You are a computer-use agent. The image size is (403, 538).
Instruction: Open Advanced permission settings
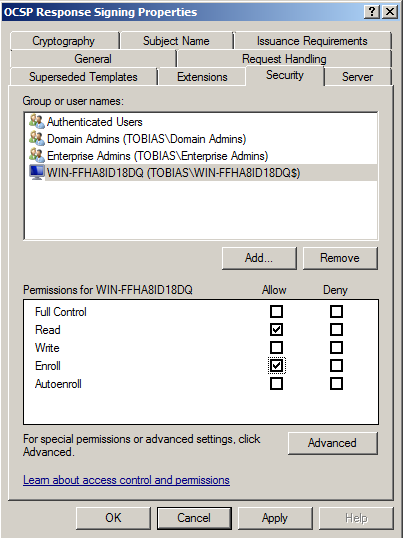[332, 443]
